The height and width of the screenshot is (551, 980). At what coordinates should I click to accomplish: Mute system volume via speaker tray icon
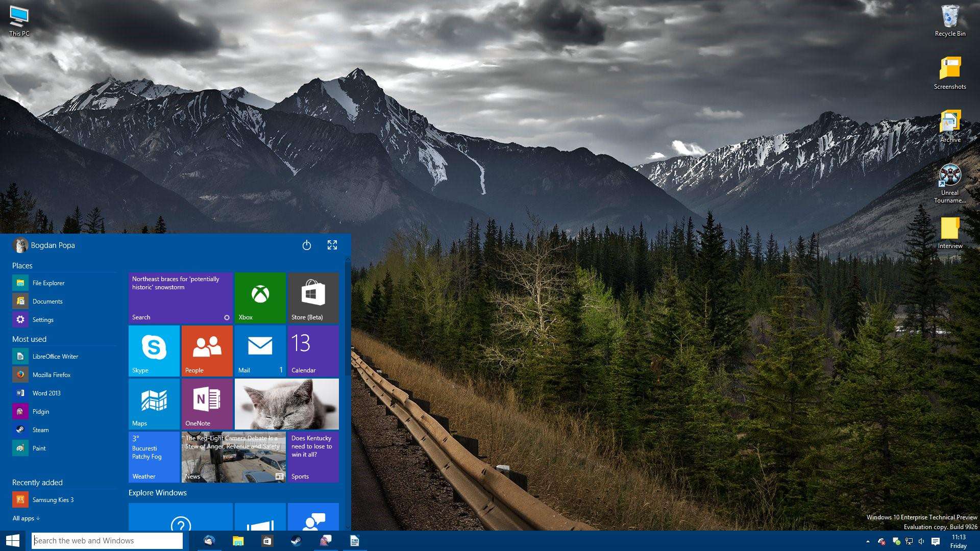[x=921, y=541]
